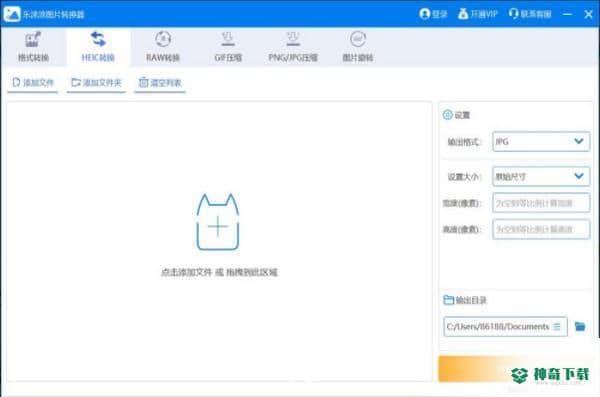The width and height of the screenshot is (600, 397).
Task: Click the app logo in title bar
Action: 12,14
